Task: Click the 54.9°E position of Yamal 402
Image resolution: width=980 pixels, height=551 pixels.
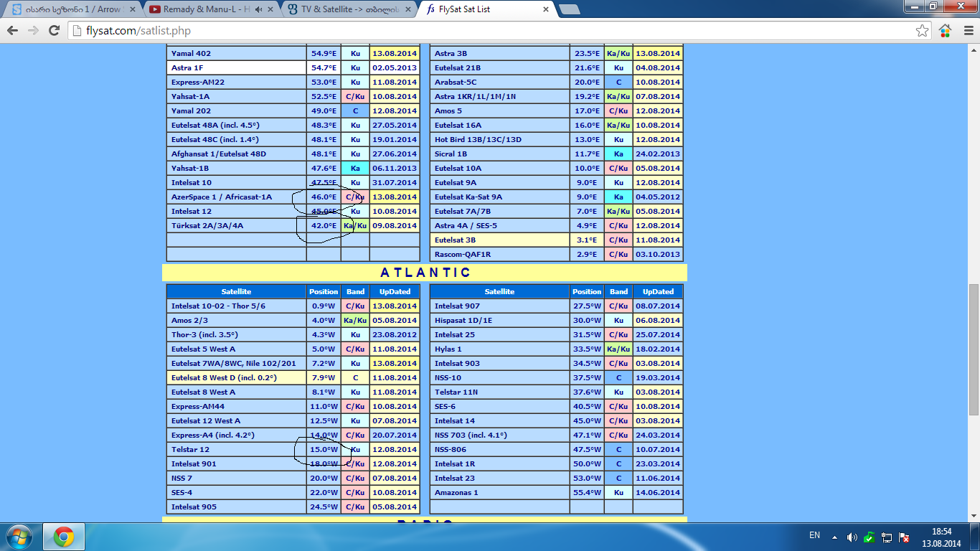Action: click(x=324, y=53)
